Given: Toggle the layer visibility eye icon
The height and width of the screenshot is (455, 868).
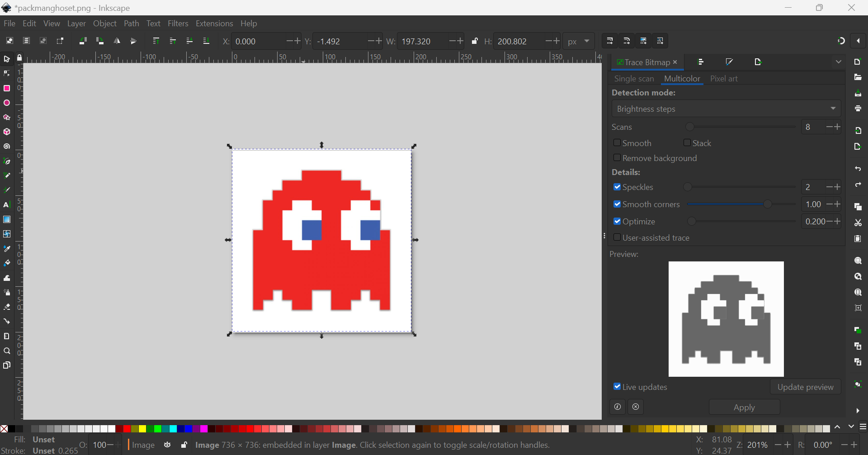Looking at the screenshot, I should [167, 445].
